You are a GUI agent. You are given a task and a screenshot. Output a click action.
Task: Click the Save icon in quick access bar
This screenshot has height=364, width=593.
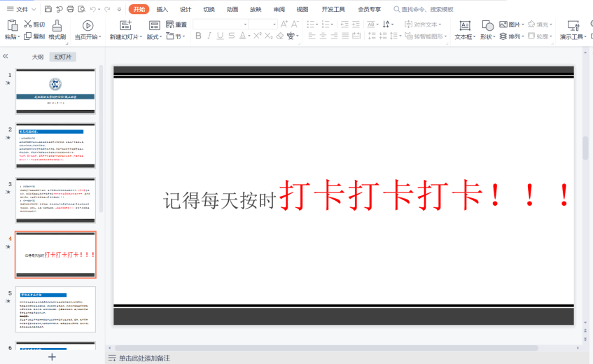pyautogui.click(x=48, y=9)
